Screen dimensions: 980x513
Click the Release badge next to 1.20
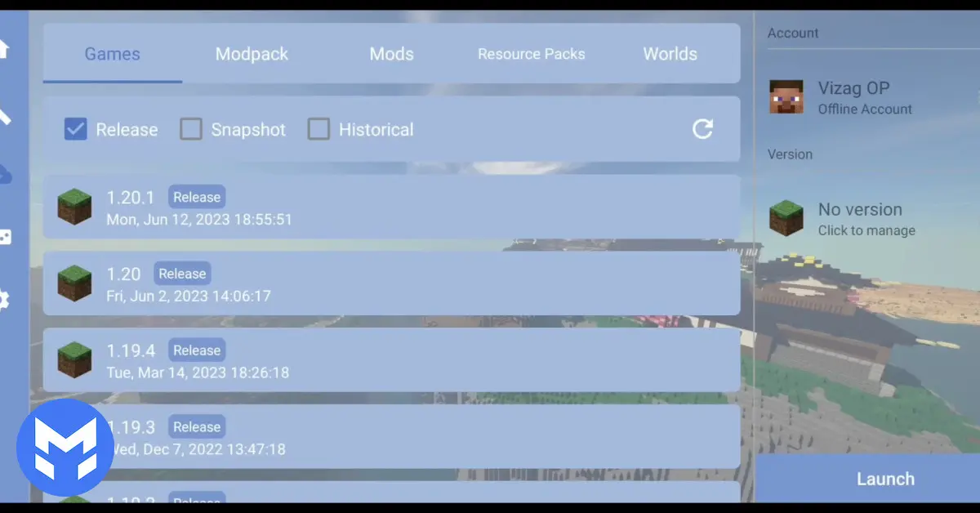tap(182, 274)
